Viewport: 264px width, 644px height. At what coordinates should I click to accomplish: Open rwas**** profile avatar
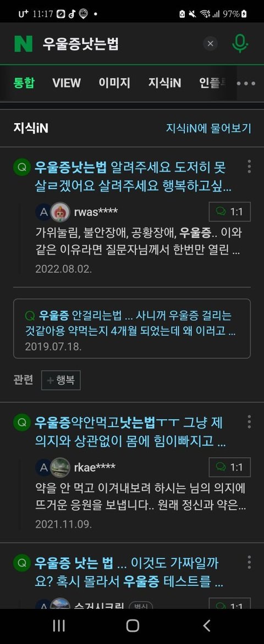(x=61, y=212)
